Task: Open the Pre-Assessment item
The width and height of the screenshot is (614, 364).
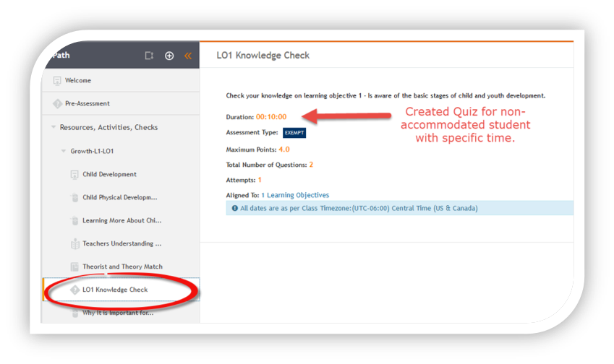Action: point(88,104)
